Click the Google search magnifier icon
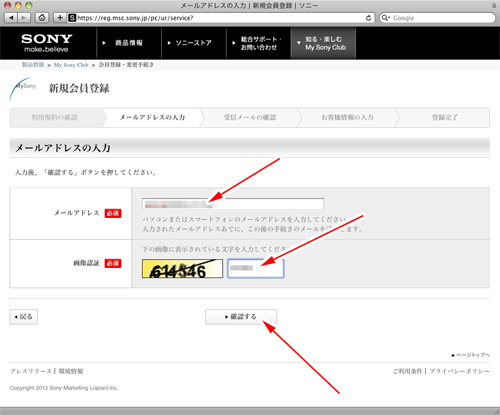Viewport: 500px width, 415px height. 385,18
